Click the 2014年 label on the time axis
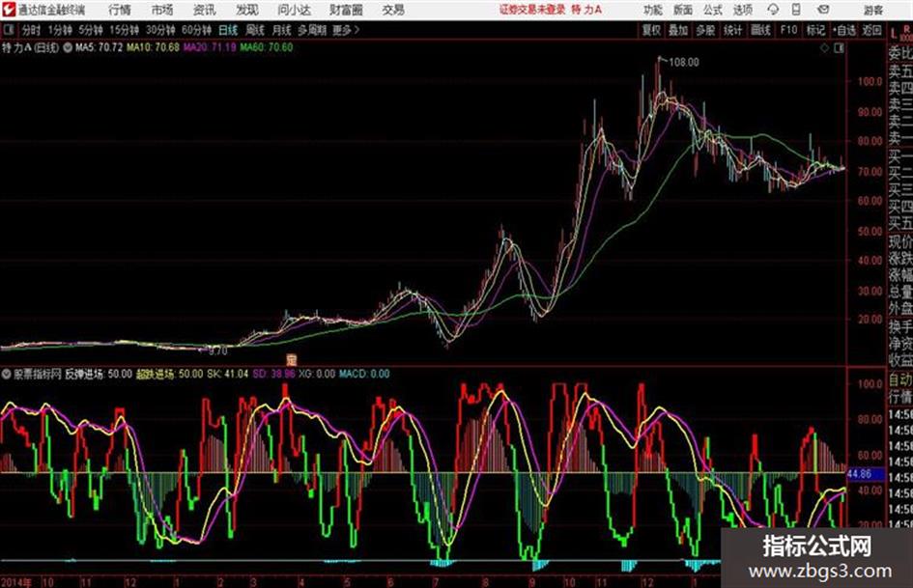Image resolution: width=913 pixels, height=588 pixels. tap(16, 582)
